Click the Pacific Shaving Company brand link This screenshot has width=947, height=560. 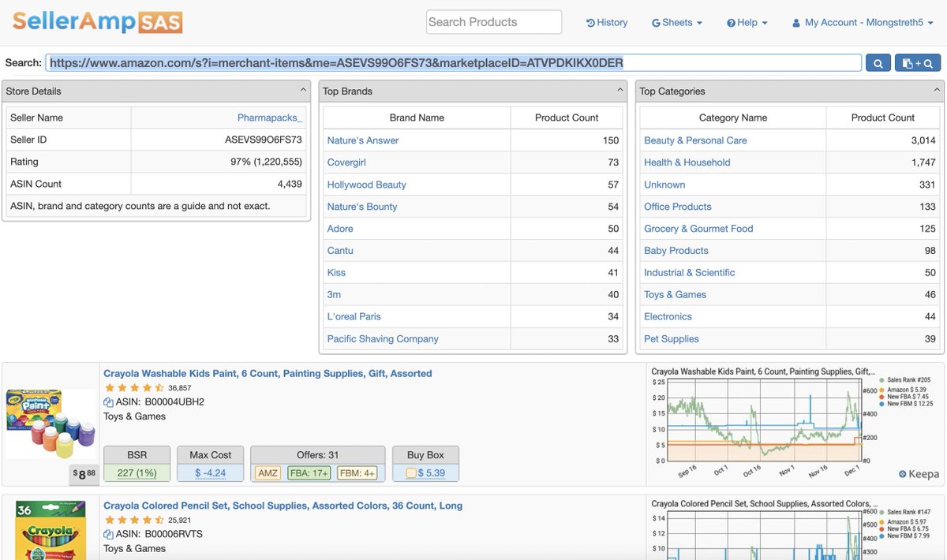(x=383, y=339)
